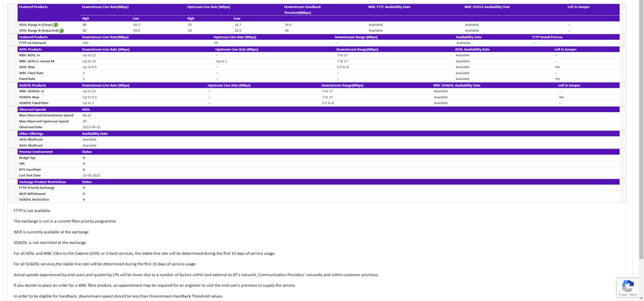Click info icon beside VDSL Range A (Clean)
The width and height of the screenshot is (644, 301).
[x=56, y=24]
